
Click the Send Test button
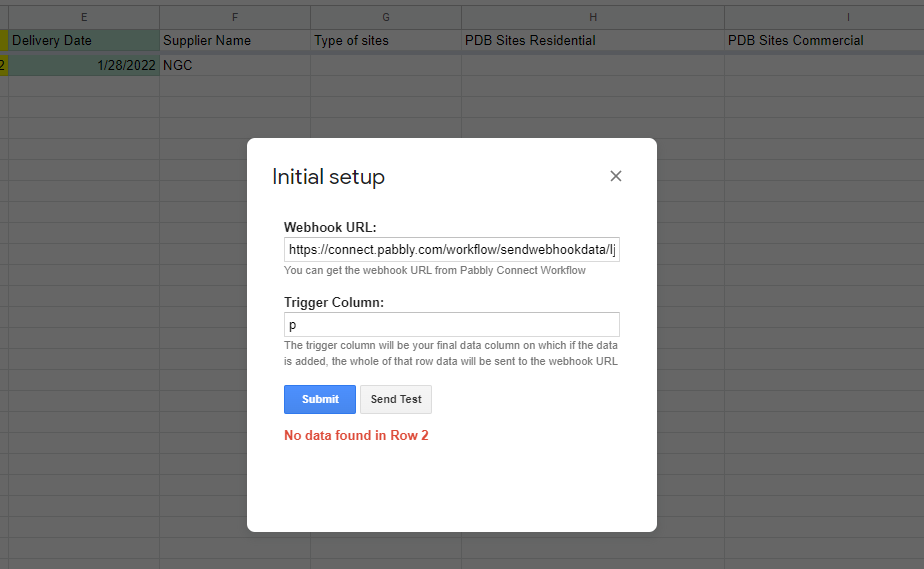point(396,399)
